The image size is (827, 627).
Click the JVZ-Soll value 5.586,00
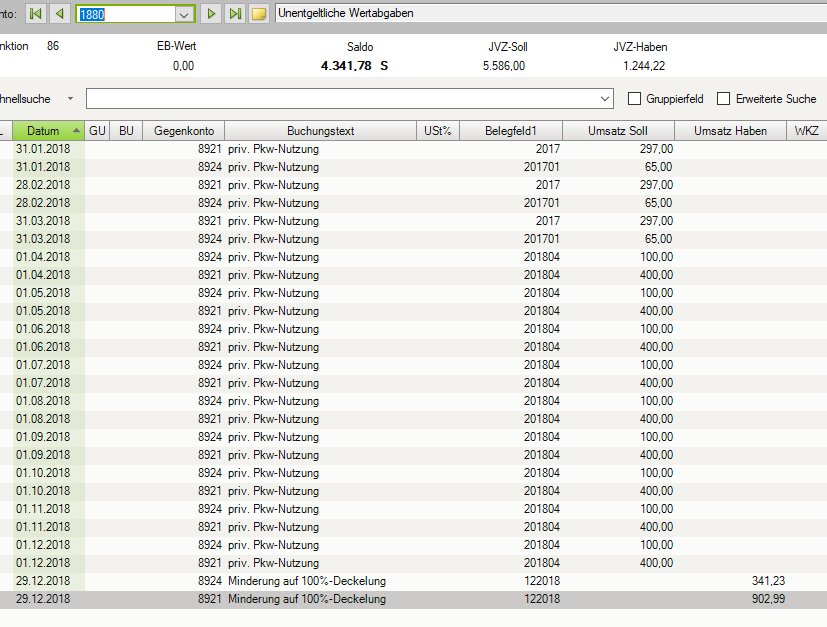(x=504, y=66)
